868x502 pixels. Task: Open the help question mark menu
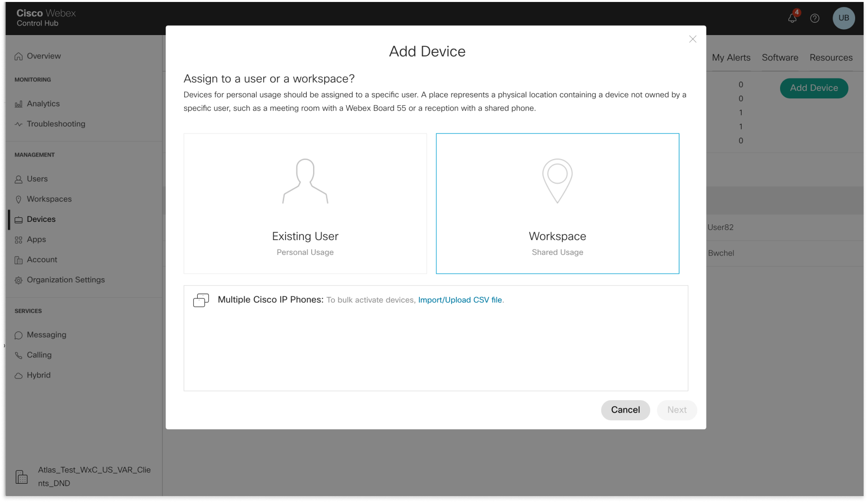click(x=815, y=18)
